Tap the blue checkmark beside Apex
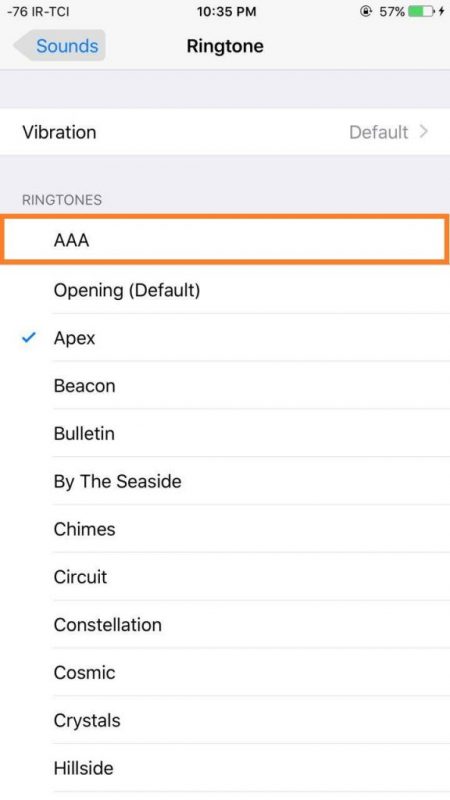The width and height of the screenshot is (450, 800). [x=29, y=337]
